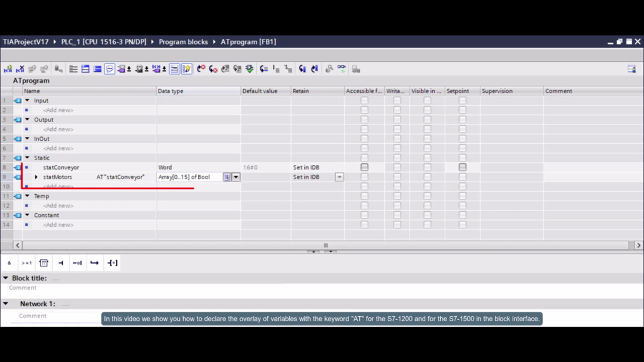The height and width of the screenshot is (362, 644).
Task: Click <Add new> under Temp section
Action: (x=58, y=206)
